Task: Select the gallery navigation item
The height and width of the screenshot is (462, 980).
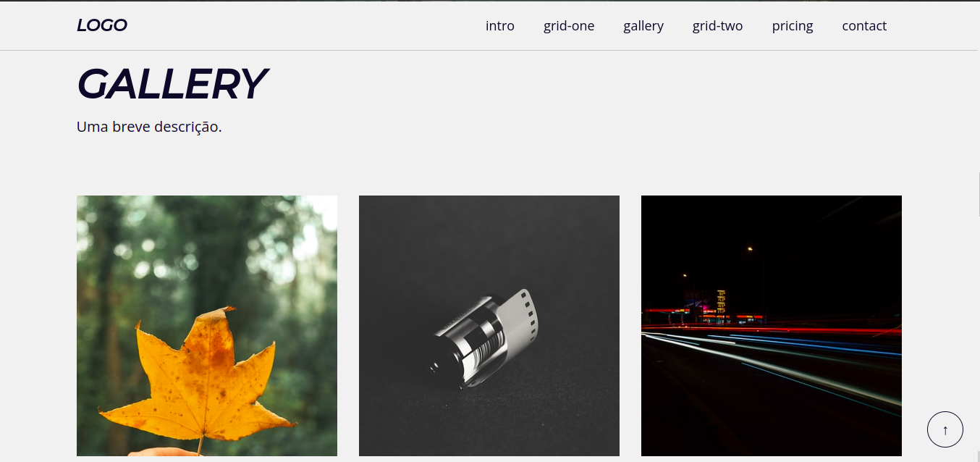Action: [643, 26]
